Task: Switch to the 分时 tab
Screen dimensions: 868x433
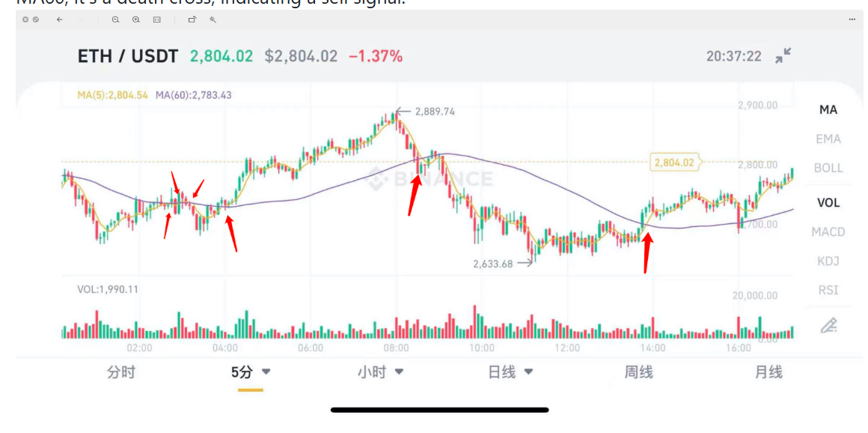Action: [121, 372]
